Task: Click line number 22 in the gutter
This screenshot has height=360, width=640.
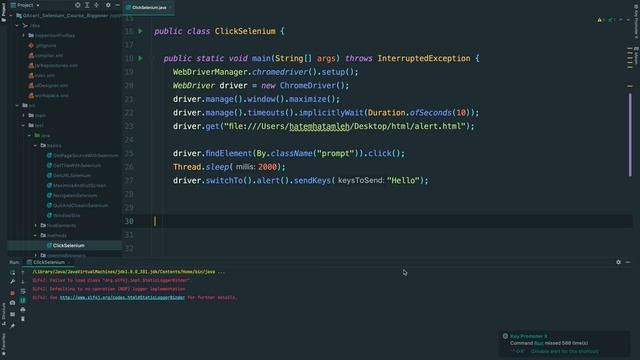Action: [129, 113]
